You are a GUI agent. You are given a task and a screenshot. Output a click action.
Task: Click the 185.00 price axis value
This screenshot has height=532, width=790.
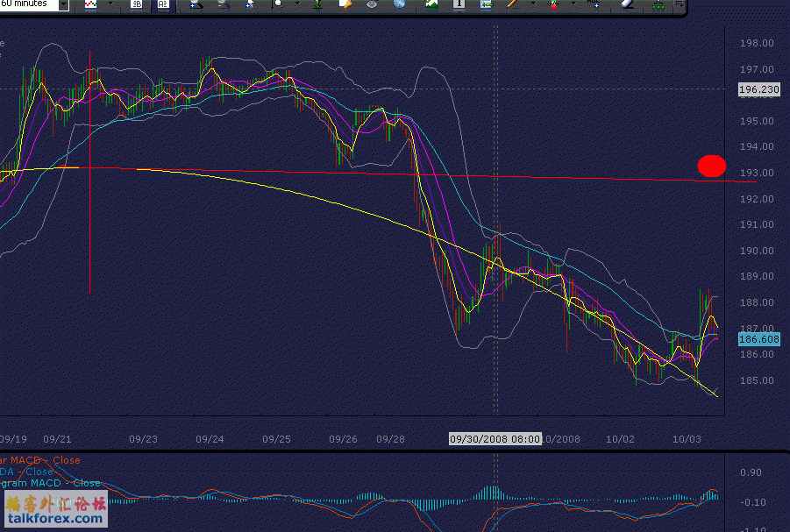(757, 380)
